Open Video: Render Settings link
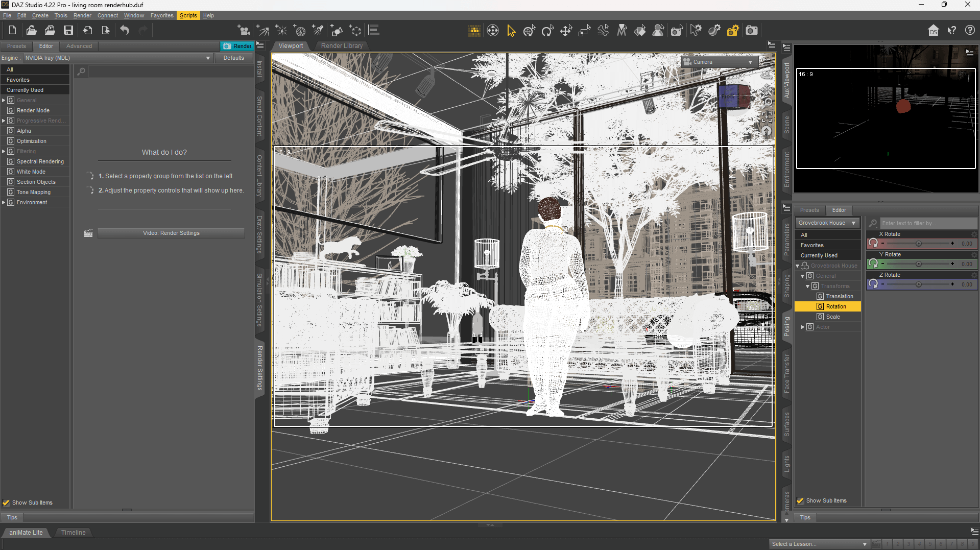This screenshot has width=980, height=550. pyautogui.click(x=171, y=233)
